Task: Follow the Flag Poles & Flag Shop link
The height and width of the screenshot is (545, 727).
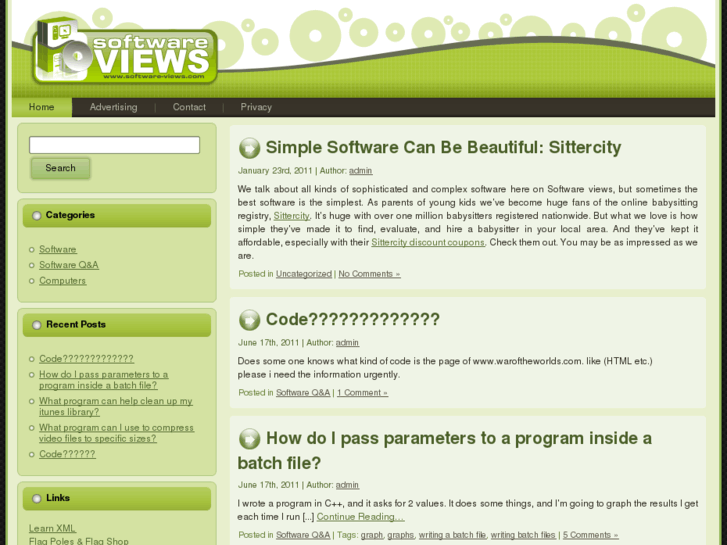Action: [x=79, y=541]
